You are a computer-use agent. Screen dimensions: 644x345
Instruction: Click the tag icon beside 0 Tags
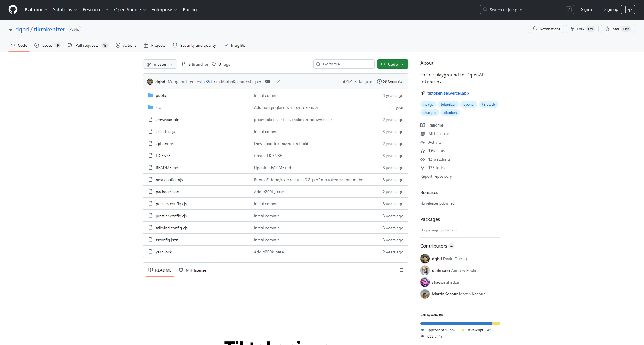pyautogui.click(x=214, y=64)
